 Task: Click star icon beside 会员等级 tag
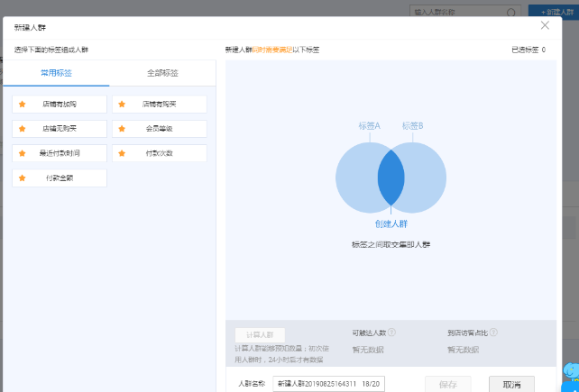[x=123, y=129]
